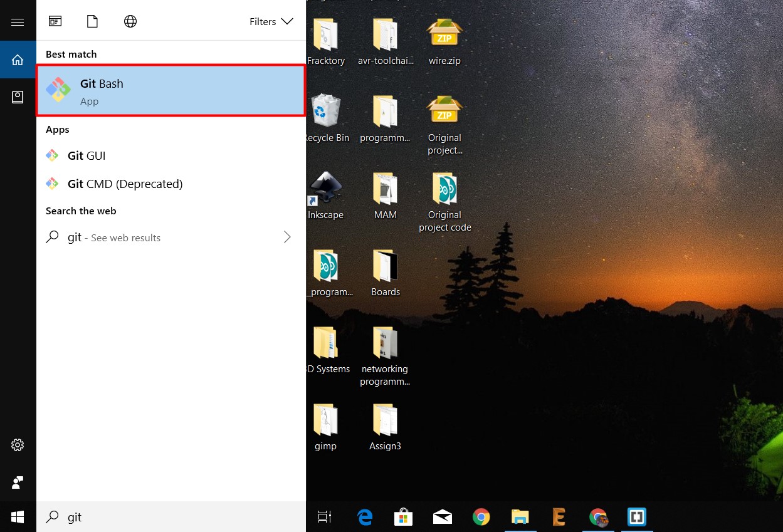
Task: Open the orange E application on the taskbar
Action: click(x=559, y=517)
